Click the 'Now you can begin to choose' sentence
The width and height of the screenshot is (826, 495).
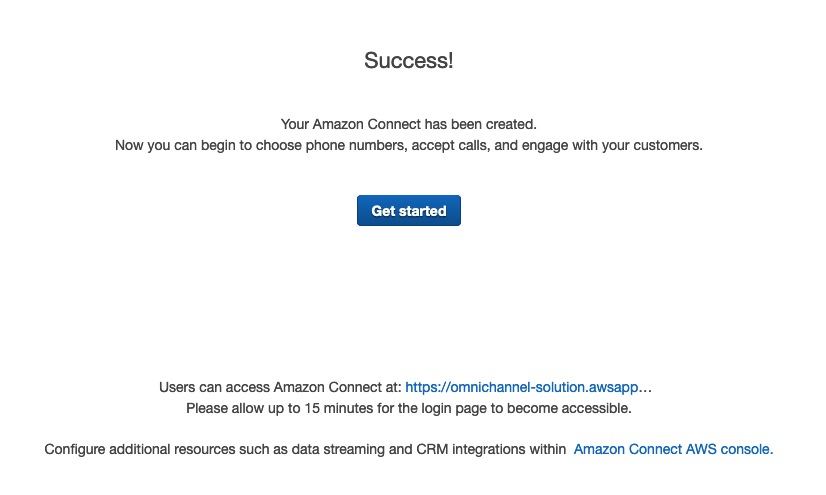409,145
